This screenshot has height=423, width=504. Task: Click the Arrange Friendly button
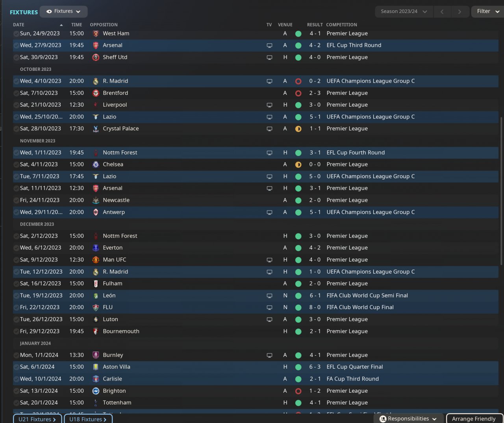[x=474, y=419]
